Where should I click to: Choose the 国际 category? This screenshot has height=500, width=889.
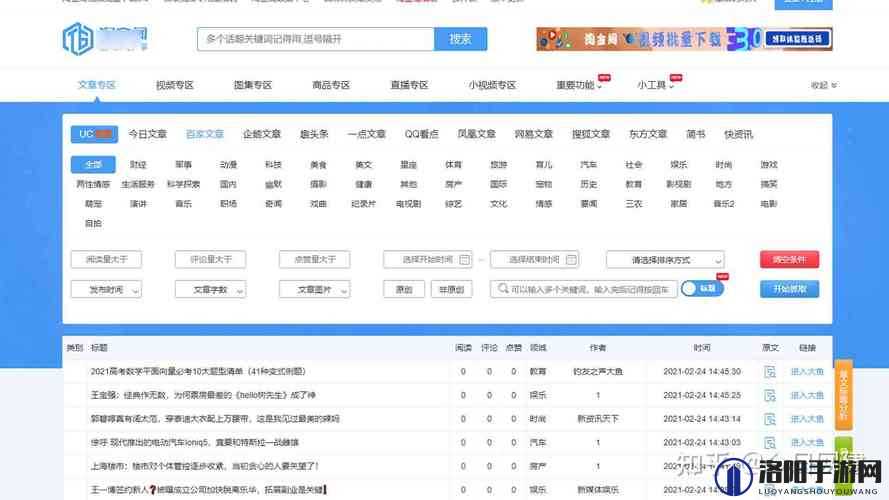498,184
